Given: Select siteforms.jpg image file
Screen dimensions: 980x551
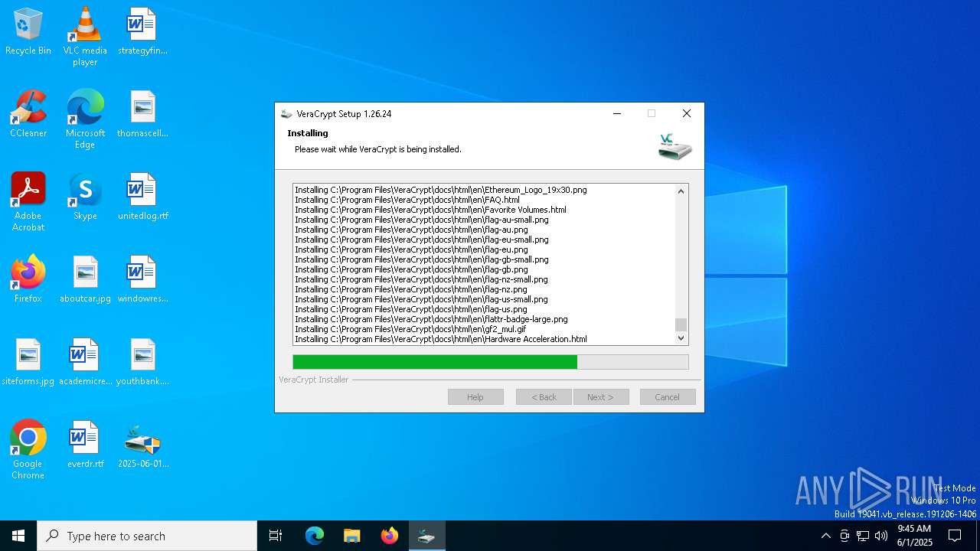Looking at the screenshot, I should click(x=28, y=363).
